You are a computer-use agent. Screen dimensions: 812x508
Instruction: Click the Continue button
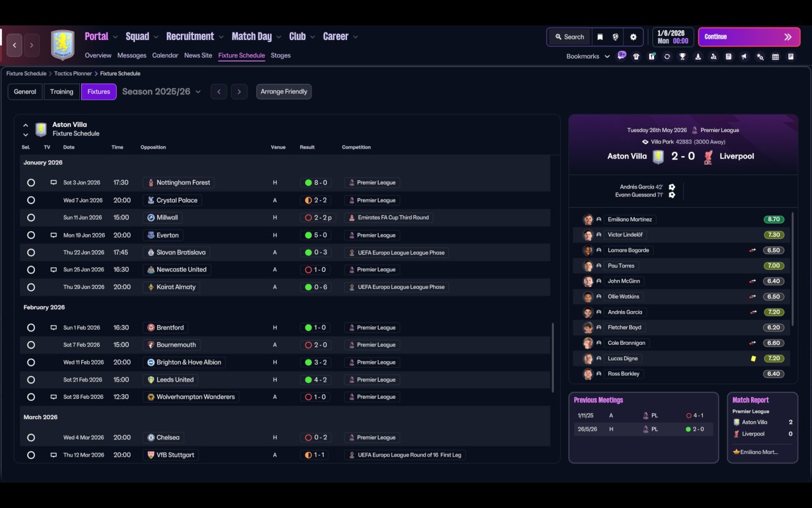click(749, 37)
